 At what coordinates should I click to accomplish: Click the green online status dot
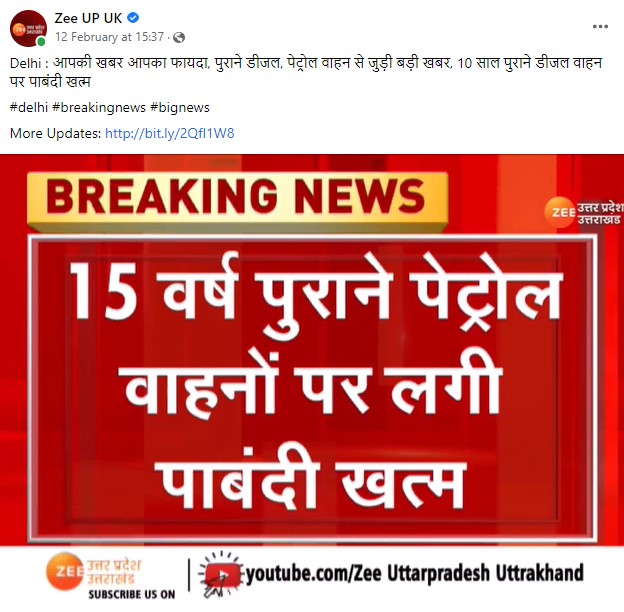(x=41, y=41)
